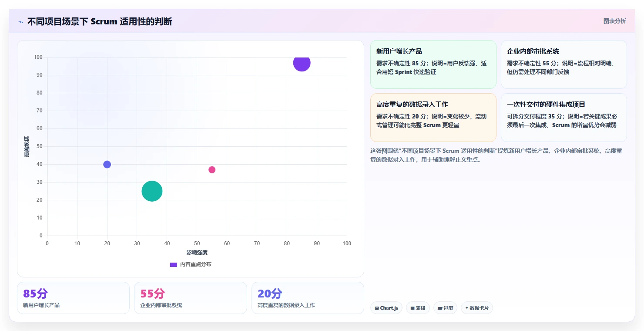Click the summary paragraph starting 这张图围绕

tap(496, 155)
